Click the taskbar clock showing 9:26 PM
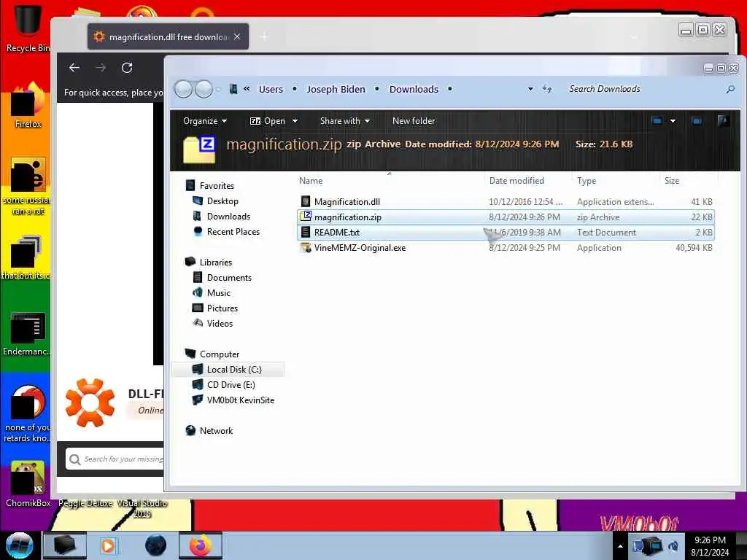747x560 pixels. (710, 546)
